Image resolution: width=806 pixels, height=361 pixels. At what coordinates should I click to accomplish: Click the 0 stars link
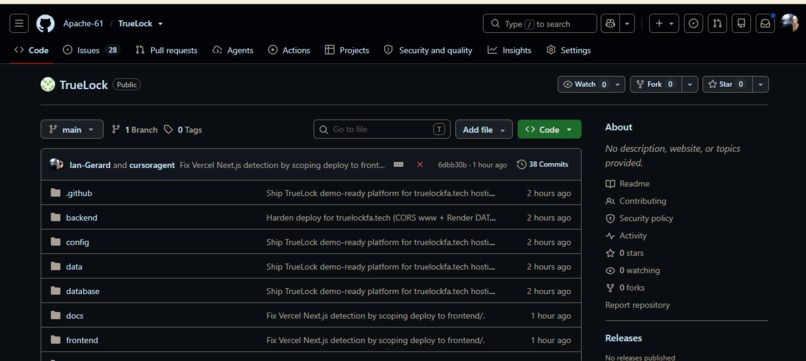point(625,253)
